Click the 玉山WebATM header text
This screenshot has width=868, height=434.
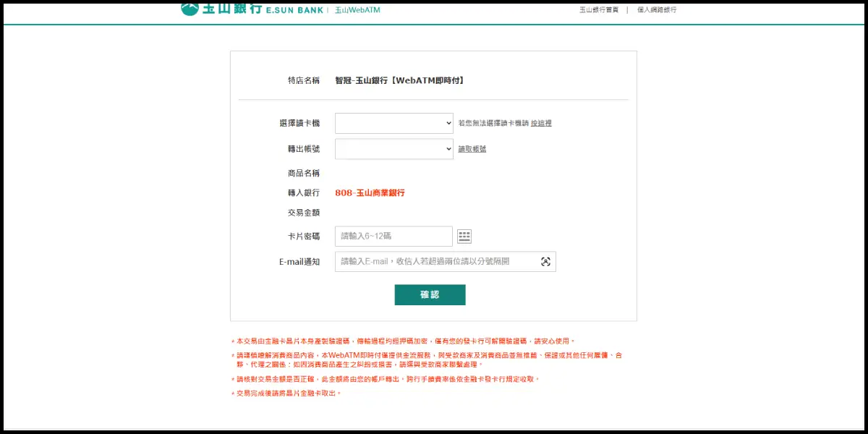pos(357,10)
